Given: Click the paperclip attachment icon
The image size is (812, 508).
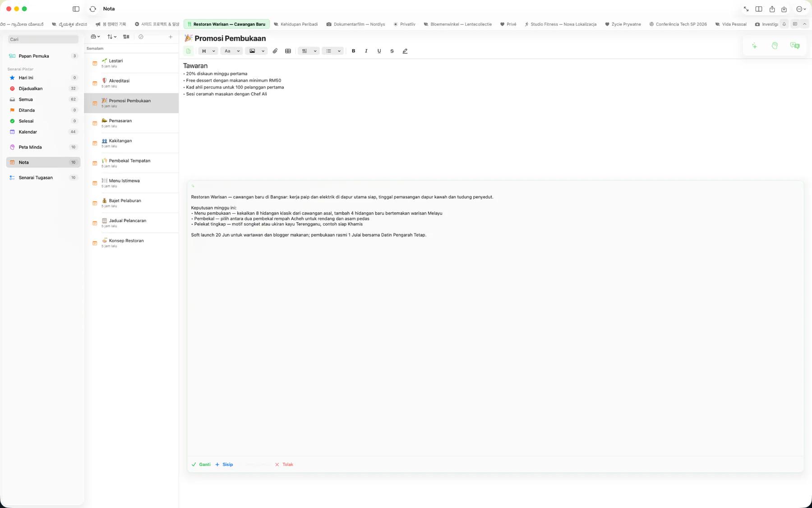Looking at the screenshot, I should click(x=275, y=51).
